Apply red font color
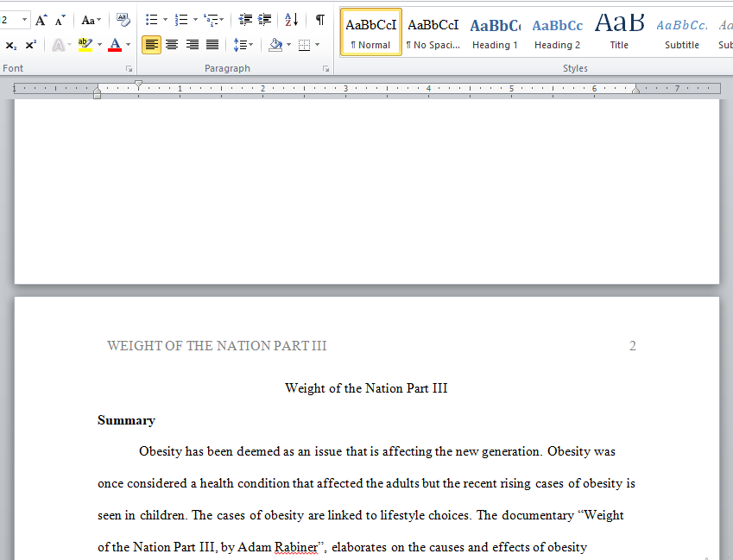The height and width of the screenshot is (560, 733). [115, 45]
